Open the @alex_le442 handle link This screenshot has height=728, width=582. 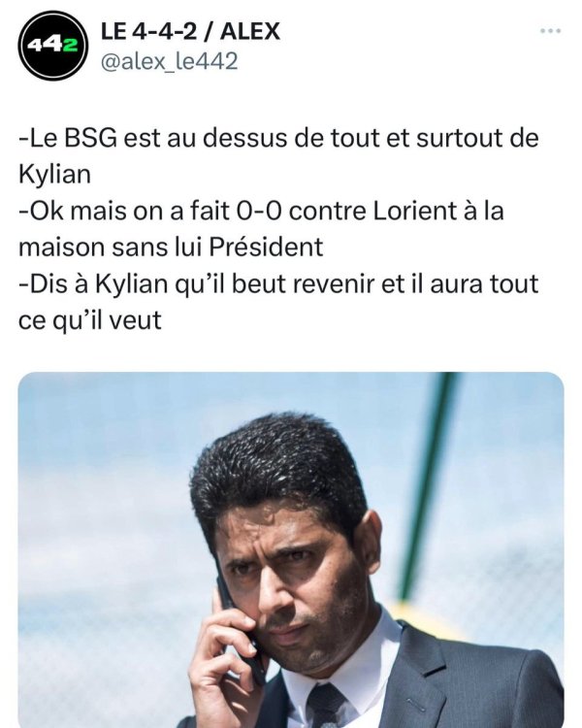click(x=169, y=61)
